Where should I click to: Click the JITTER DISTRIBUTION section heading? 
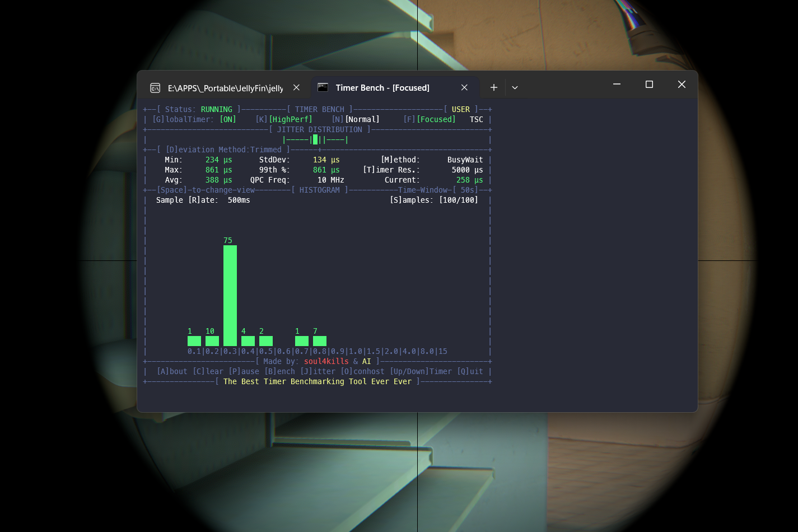(x=320, y=129)
